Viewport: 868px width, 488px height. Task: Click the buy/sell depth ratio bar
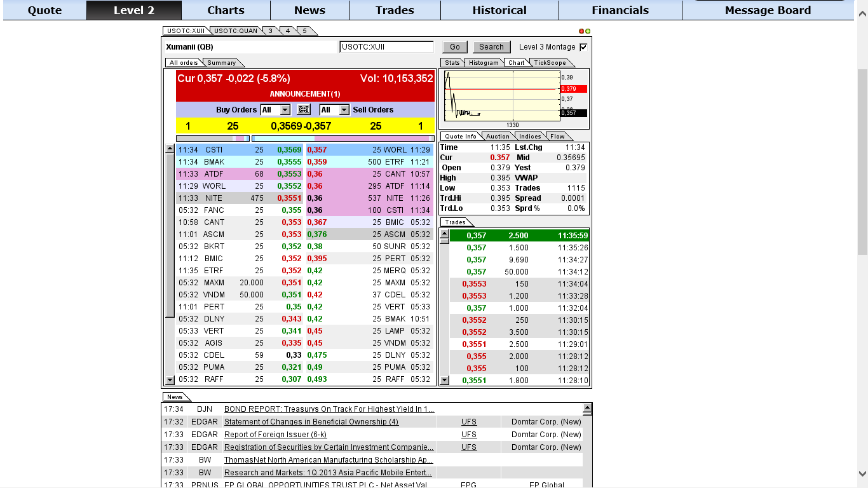(305, 138)
